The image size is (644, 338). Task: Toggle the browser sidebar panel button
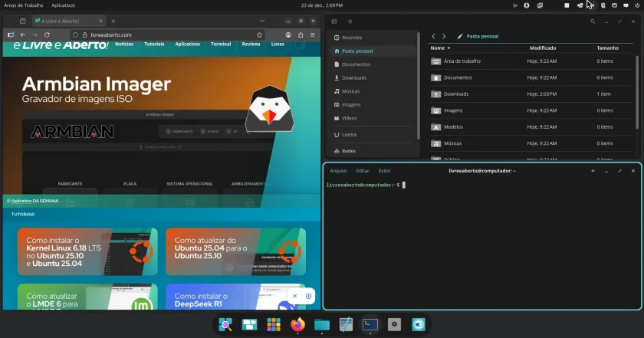click(11, 35)
